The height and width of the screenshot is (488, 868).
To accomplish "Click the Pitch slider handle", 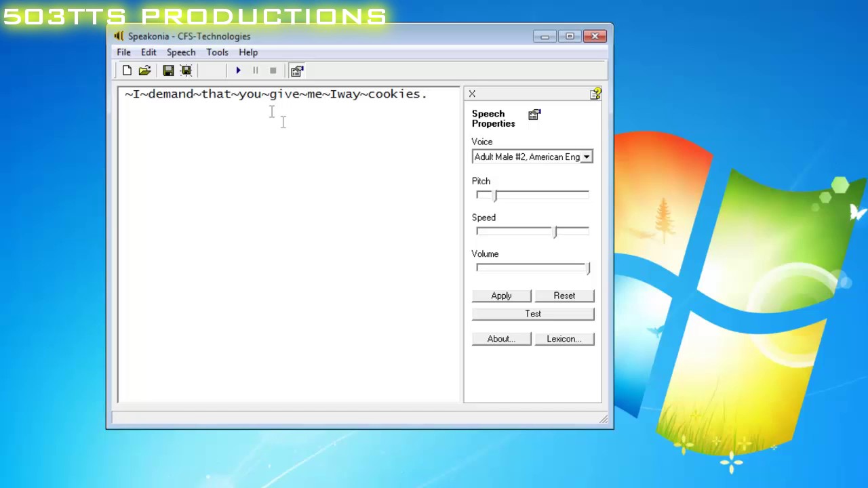I will pyautogui.click(x=495, y=195).
